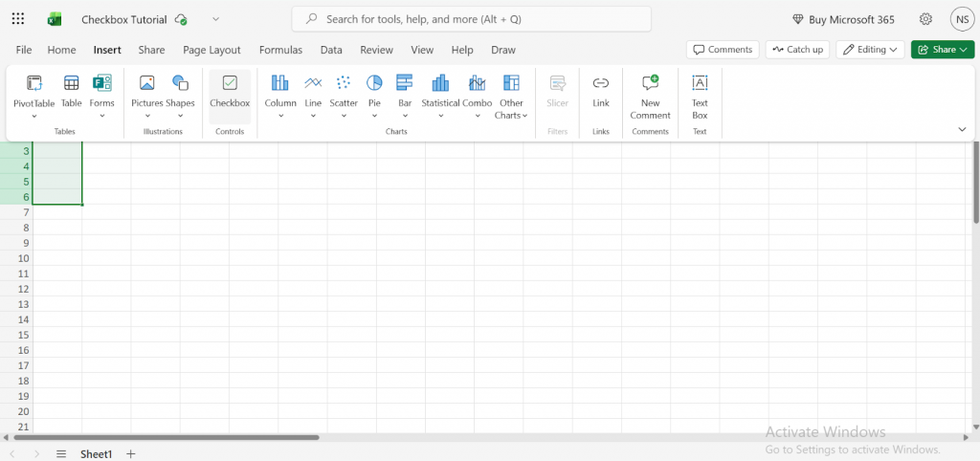
Task: Insert a Scatter chart
Action: coord(344,91)
